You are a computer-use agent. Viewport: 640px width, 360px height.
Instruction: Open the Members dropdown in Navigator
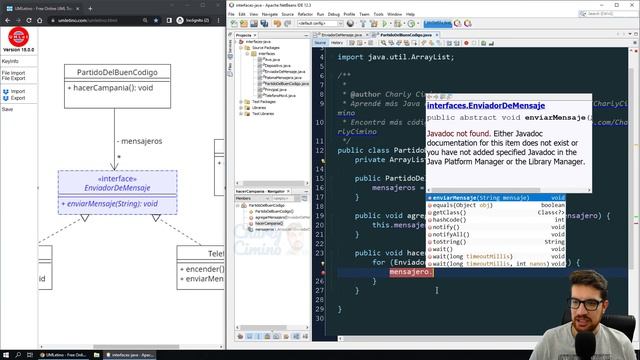pos(251,198)
